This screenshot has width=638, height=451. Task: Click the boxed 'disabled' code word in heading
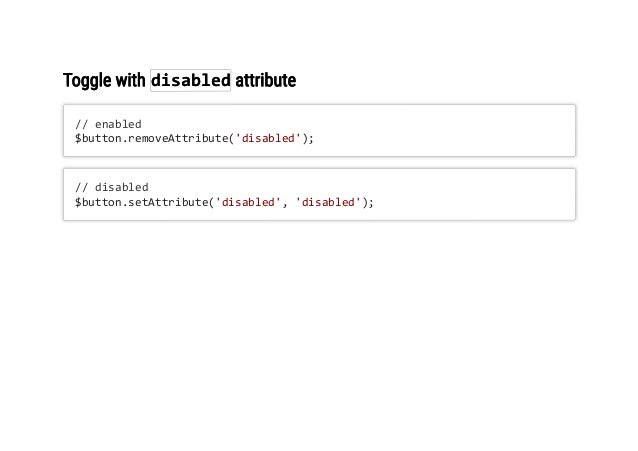pyautogui.click(x=190, y=80)
